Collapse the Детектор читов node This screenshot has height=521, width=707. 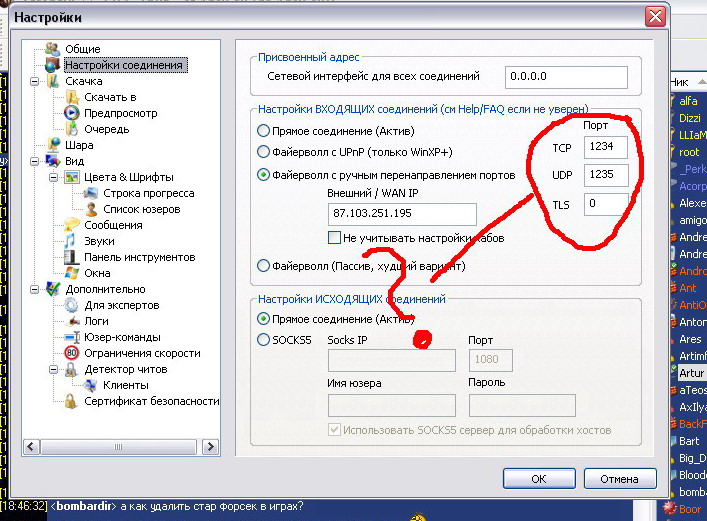click(x=53, y=369)
